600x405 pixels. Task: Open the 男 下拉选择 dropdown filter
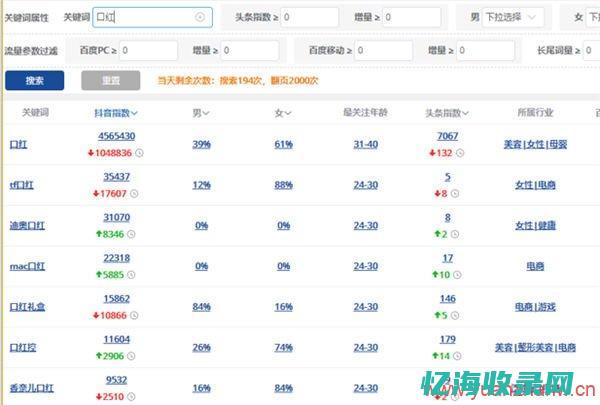pyautogui.click(x=513, y=17)
